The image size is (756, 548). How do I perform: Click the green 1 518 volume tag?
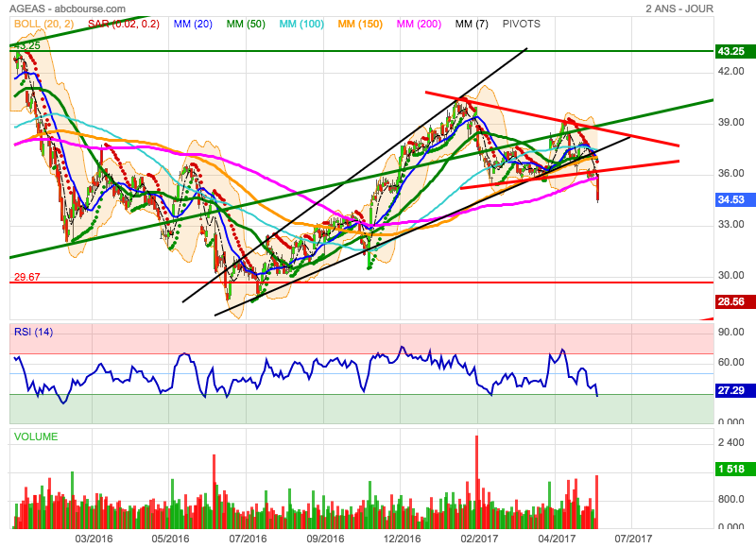735,469
